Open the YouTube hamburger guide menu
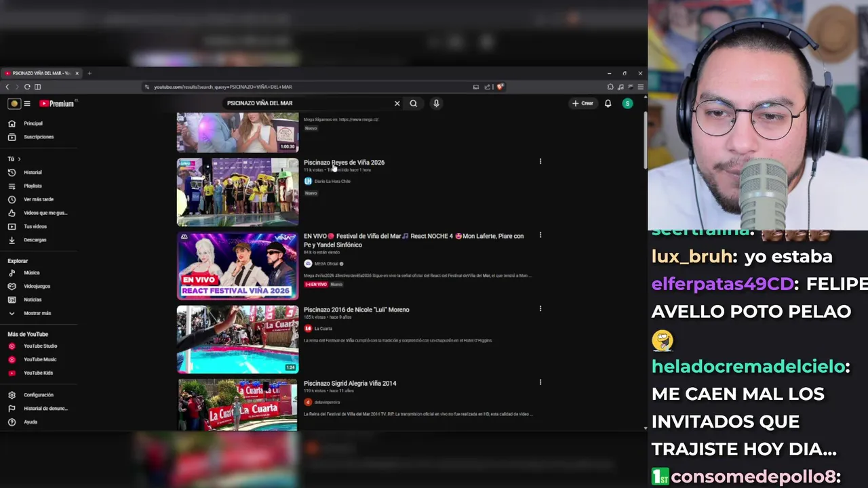 coord(27,104)
